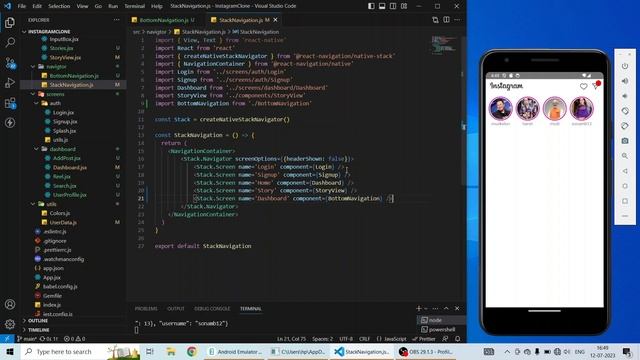Open Run and Debug view
Image resolution: width=640 pixels, height=360 pixels.
coord(10,82)
